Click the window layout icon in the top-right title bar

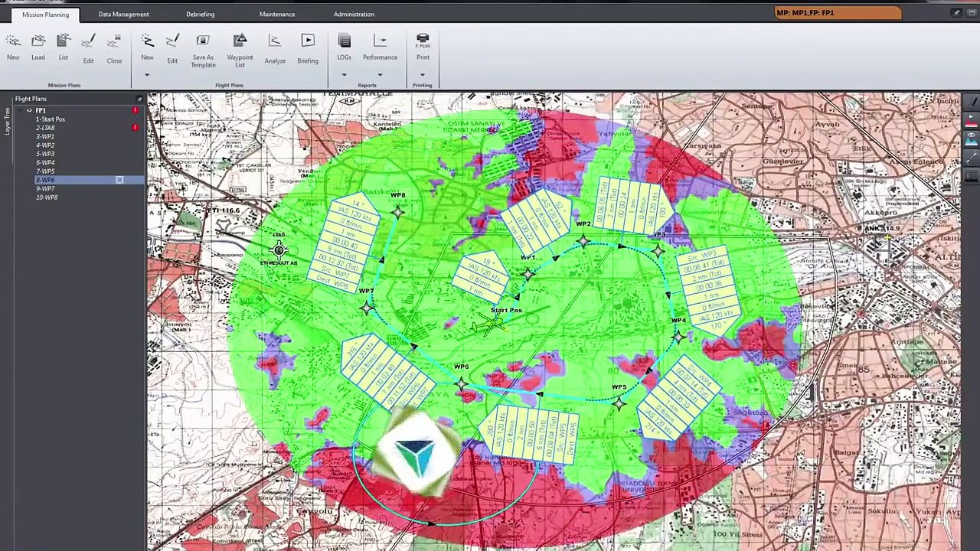point(972,13)
